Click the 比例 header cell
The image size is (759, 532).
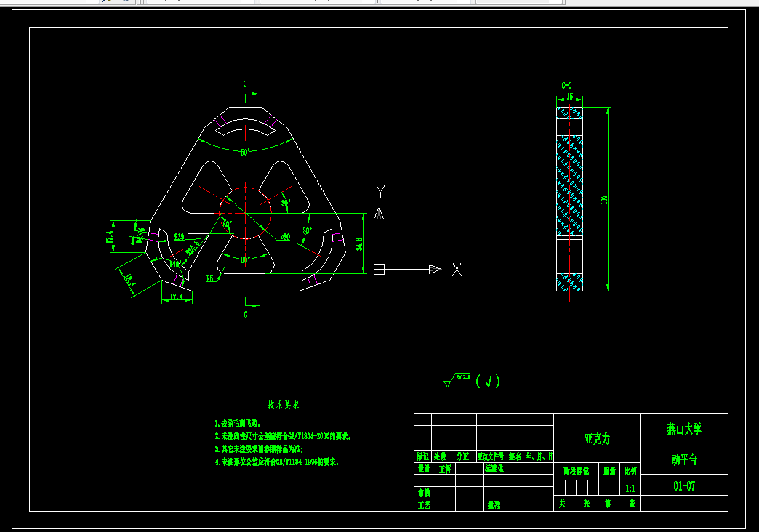click(x=630, y=471)
